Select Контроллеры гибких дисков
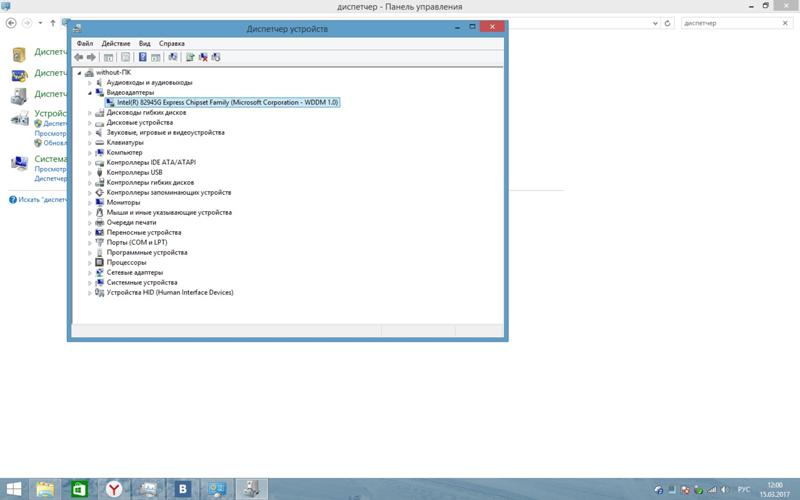Image resolution: width=800 pixels, height=500 pixels. pyautogui.click(x=150, y=183)
